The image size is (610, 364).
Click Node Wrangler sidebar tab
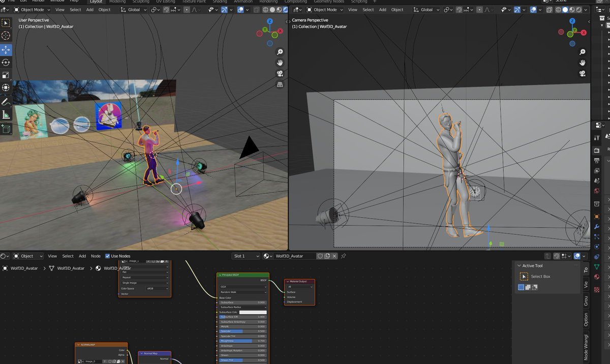pos(586,348)
